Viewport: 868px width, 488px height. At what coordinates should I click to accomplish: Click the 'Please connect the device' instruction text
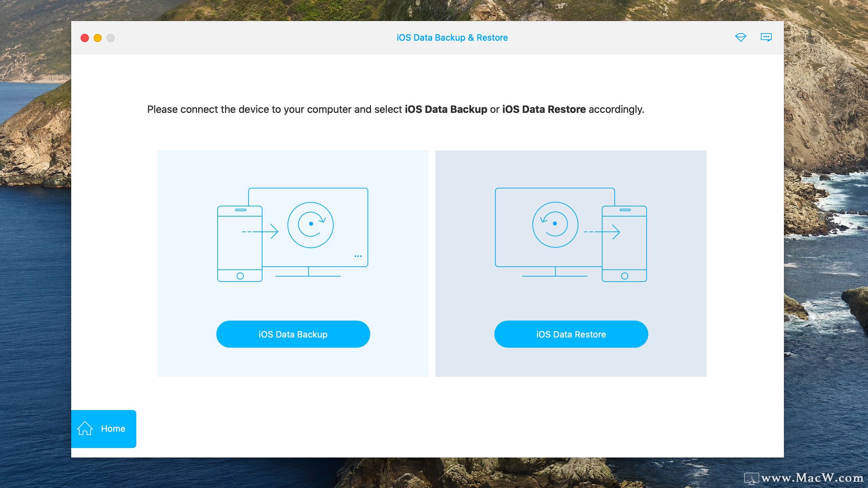[395, 109]
